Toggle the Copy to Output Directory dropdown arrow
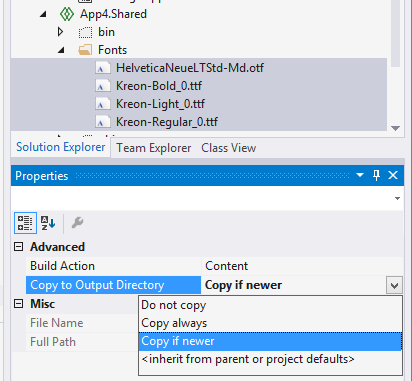The width and height of the screenshot is (412, 381). pyautogui.click(x=395, y=285)
